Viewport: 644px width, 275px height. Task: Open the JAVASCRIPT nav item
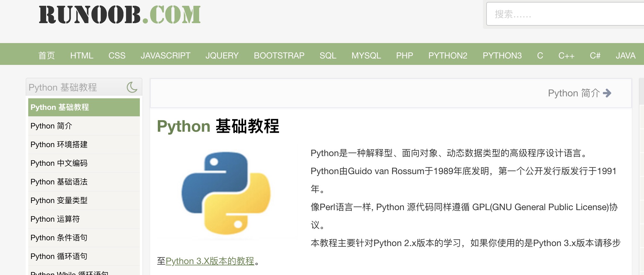165,56
